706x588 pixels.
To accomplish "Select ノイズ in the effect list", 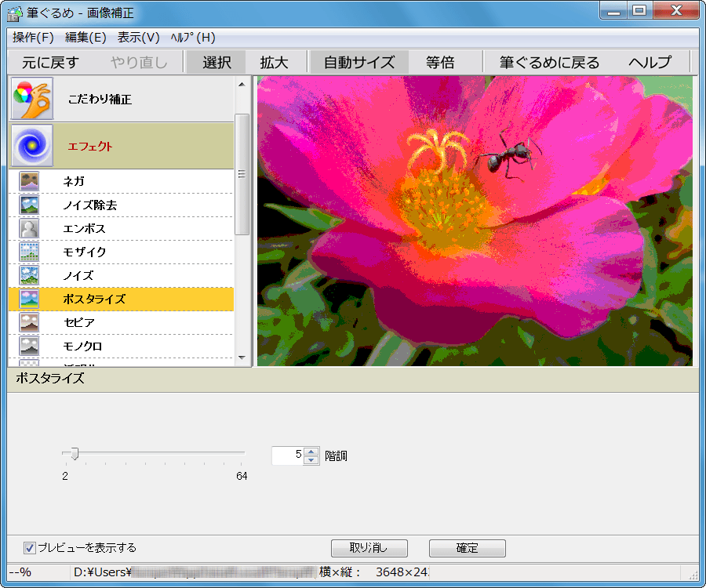I will tap(121, 275).
